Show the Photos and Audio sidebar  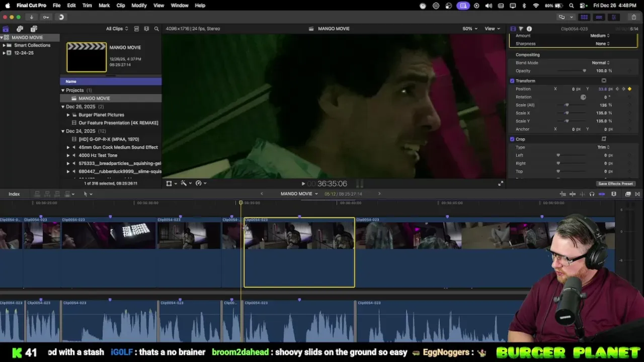(x=20, y=29)
